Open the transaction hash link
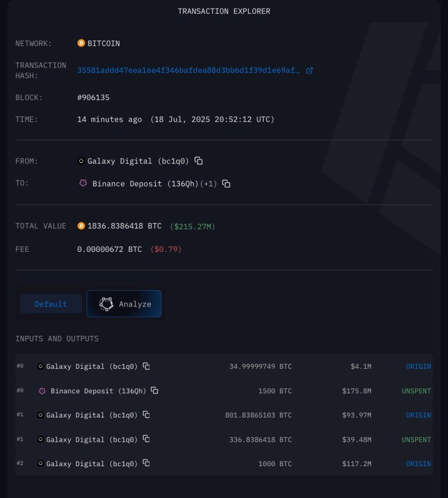Screen dimensions: 448x498 point(188,71)
